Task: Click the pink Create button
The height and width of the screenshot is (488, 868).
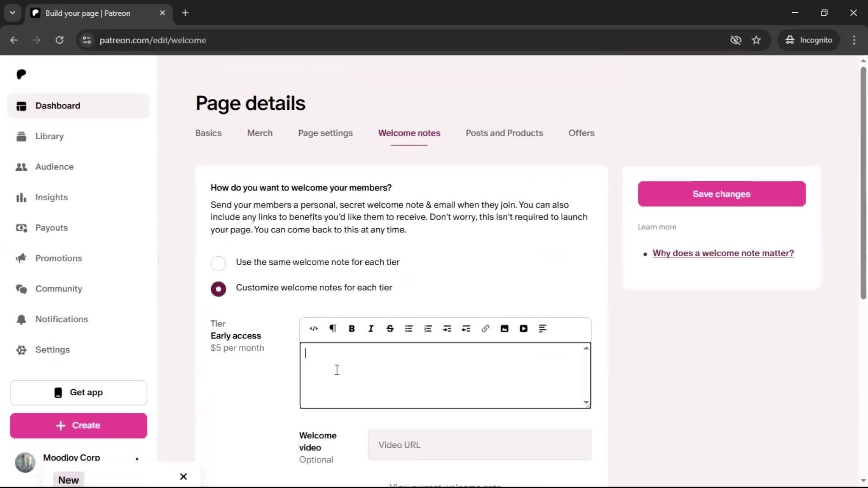Action: [x=79, y=426]
